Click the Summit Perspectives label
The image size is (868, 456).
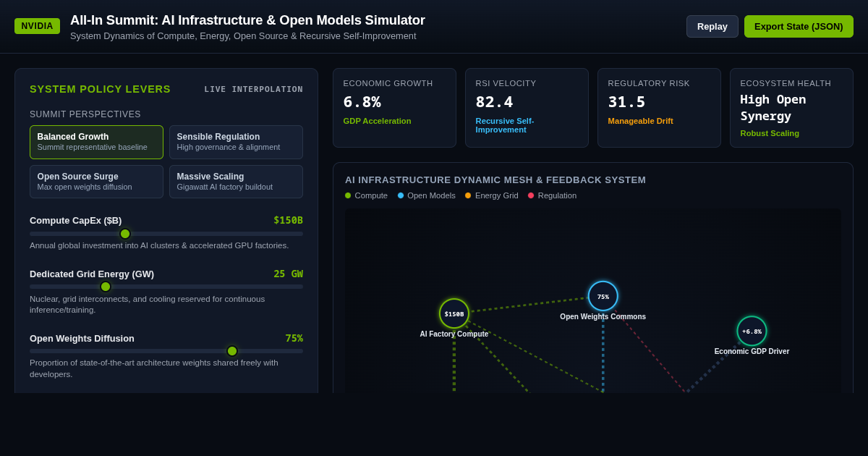point(85,114)
